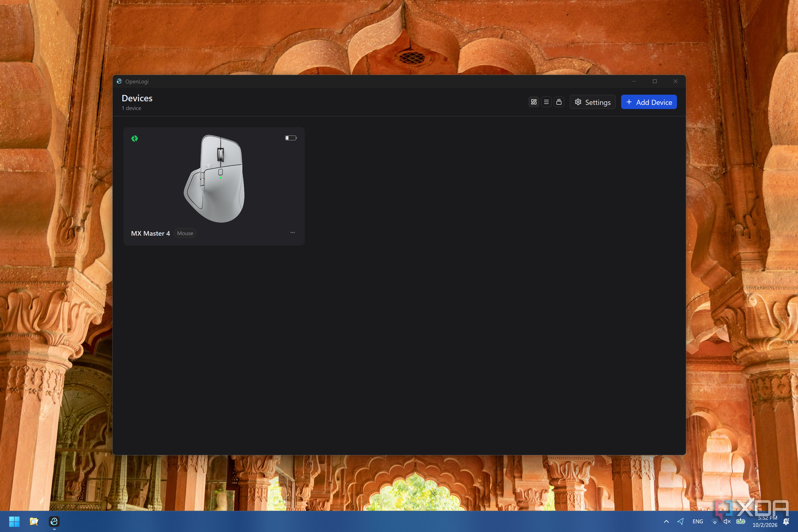
Task: Click the Mouse type badge
Action: 185,233
